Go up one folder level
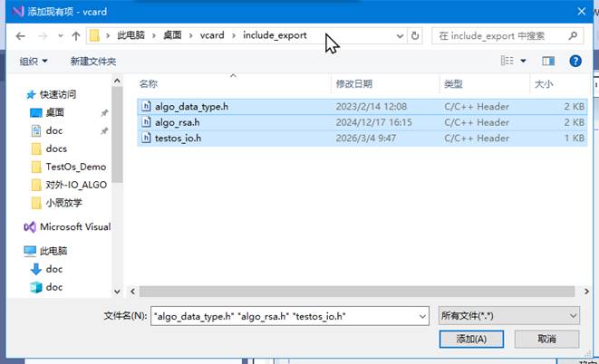This screenshot has height=364, width=599. (x=75, y=36)
